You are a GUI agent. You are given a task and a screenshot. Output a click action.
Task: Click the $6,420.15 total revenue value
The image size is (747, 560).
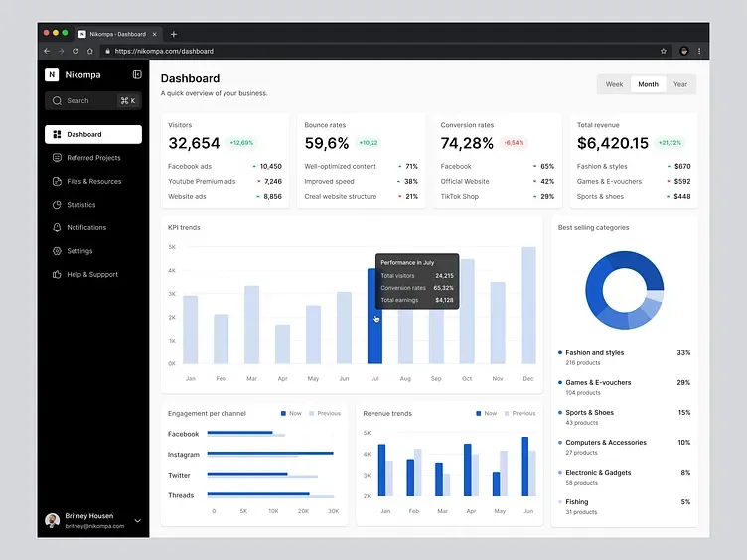[613, 143]
